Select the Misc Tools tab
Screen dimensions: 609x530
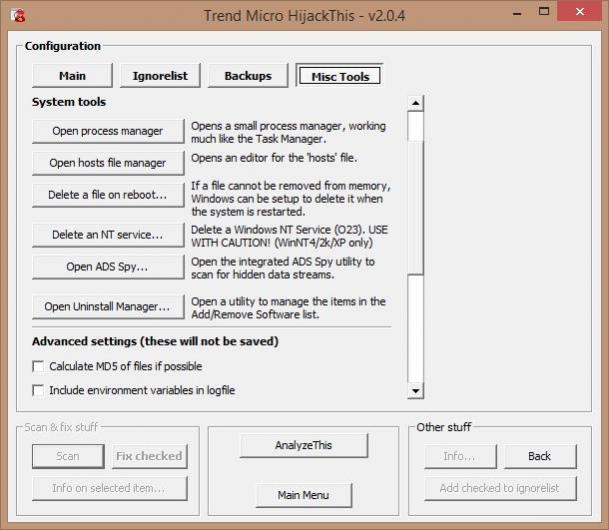(x=339, y=76)
